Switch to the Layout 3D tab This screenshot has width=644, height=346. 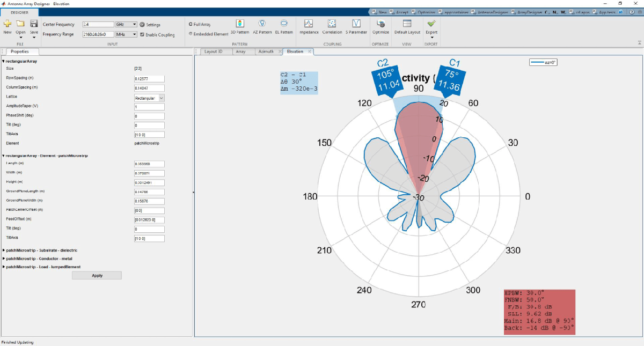tap(213, 51)
